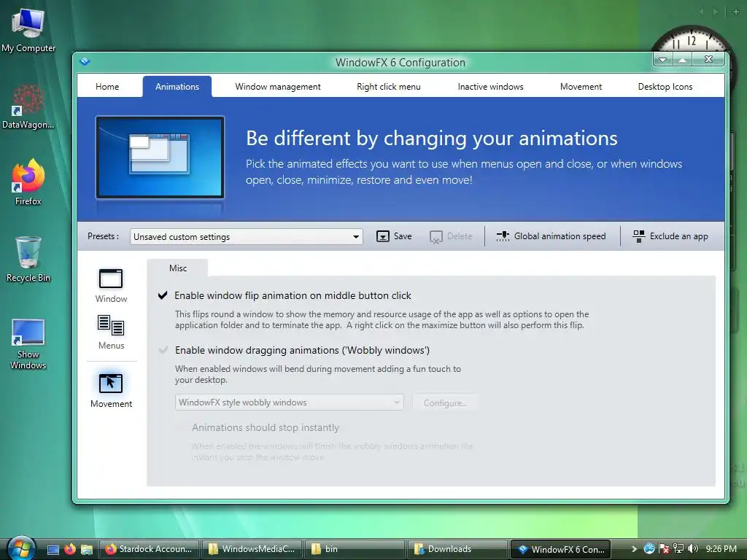Image resolution: width=747 pixels, height=560 pixels.
Task: Roll down window with the title bar down-arrow
Action: 662,60
